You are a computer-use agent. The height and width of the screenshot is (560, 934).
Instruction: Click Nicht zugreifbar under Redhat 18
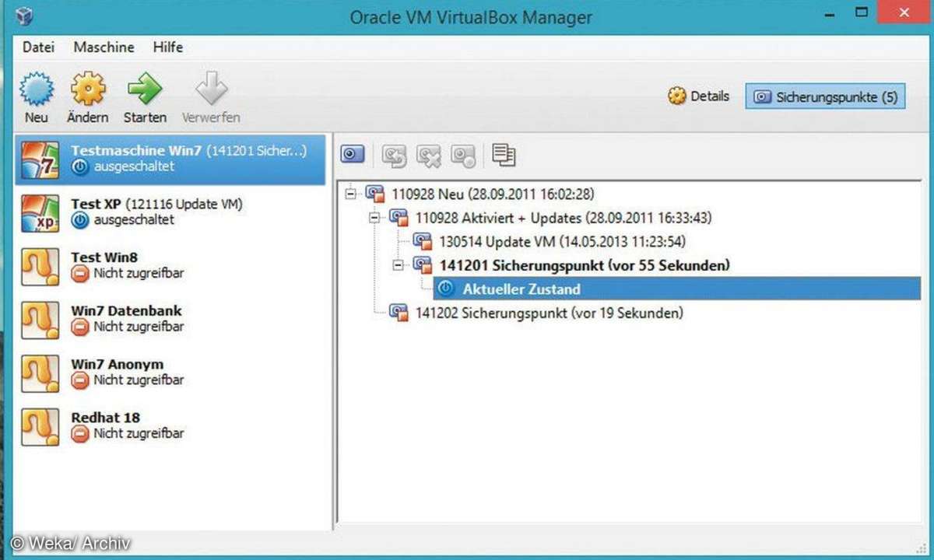pos(139,433)
